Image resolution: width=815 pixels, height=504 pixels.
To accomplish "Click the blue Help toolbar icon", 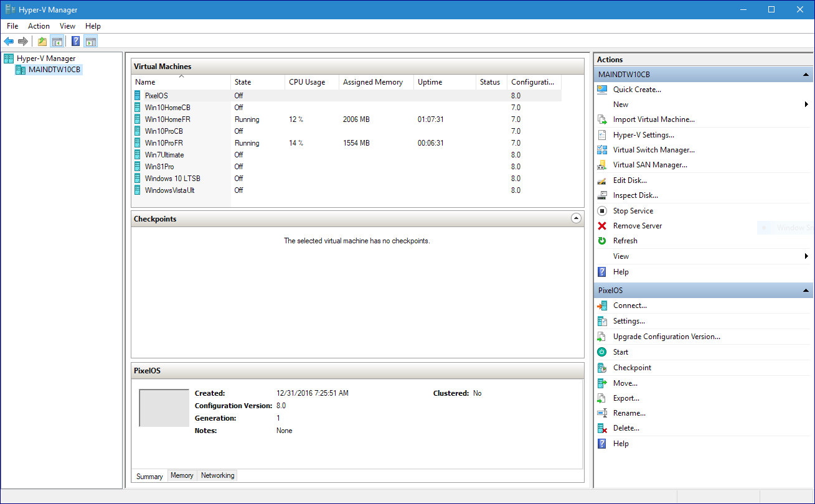I will tap(75, 42).
